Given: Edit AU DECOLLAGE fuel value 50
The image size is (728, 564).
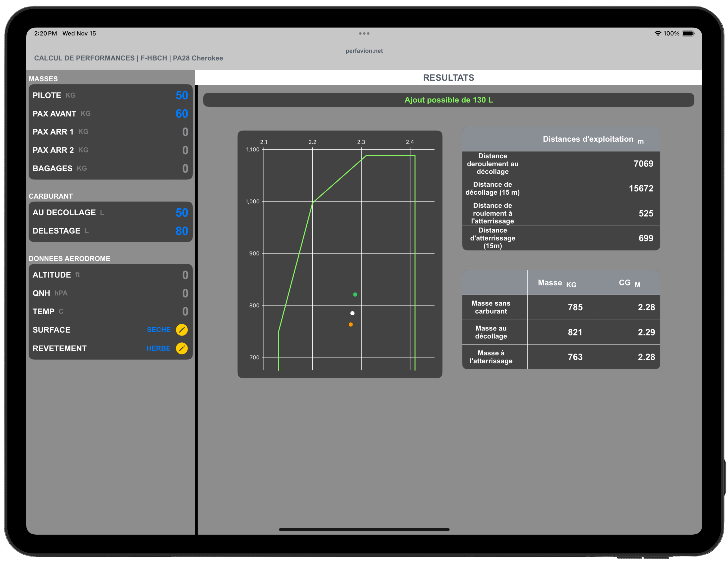Looking at the screenshot, I should pyautogui.click(x=182, y=213).
